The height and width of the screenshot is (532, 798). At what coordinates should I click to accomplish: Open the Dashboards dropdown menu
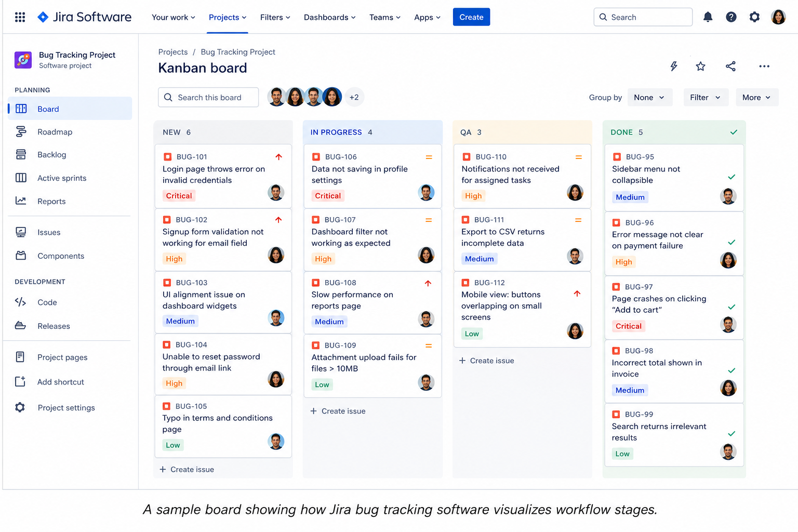click(x=330, y=17)
